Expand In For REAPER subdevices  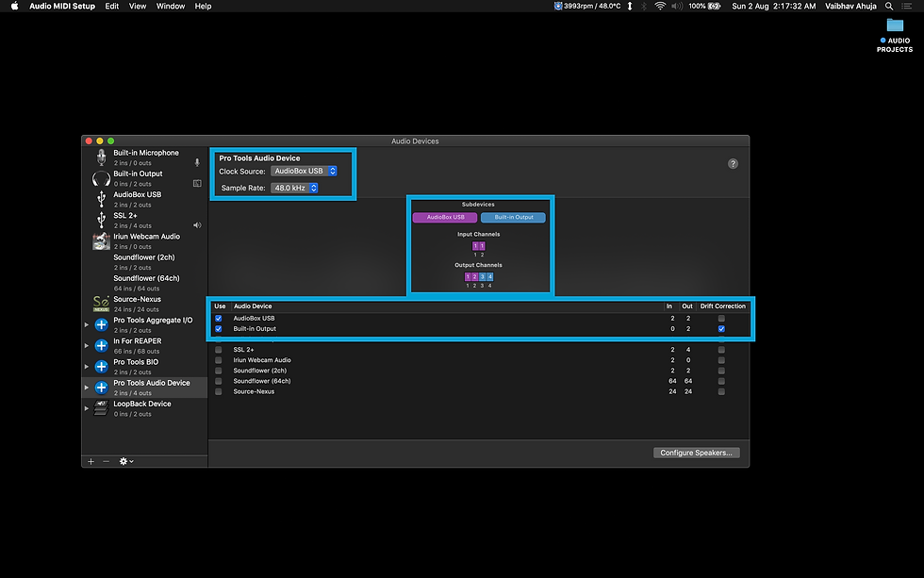point(87,345)
